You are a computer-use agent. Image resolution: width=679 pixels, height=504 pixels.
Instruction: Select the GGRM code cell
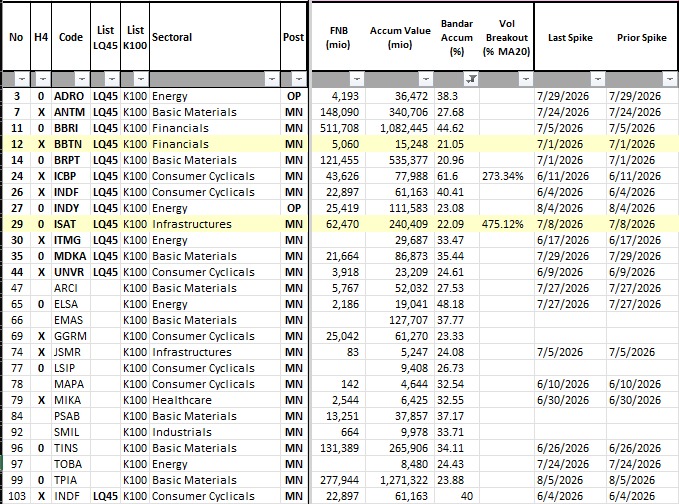[71, 336]
